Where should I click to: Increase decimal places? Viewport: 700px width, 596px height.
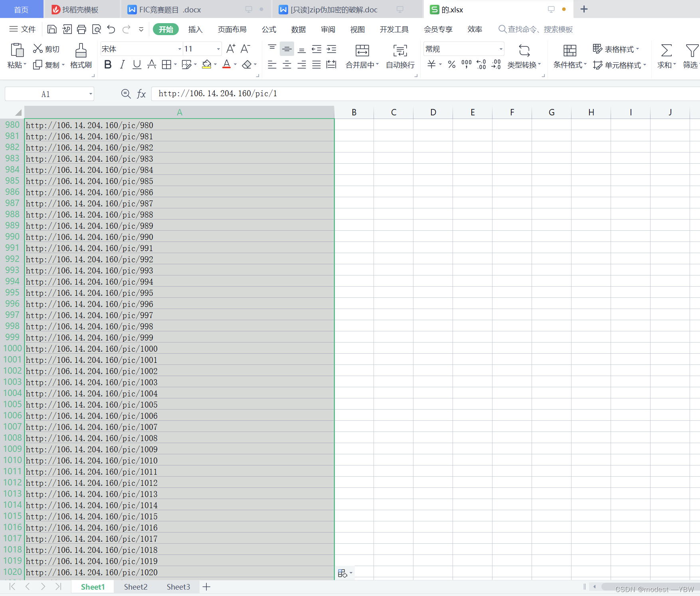[481, 64]
